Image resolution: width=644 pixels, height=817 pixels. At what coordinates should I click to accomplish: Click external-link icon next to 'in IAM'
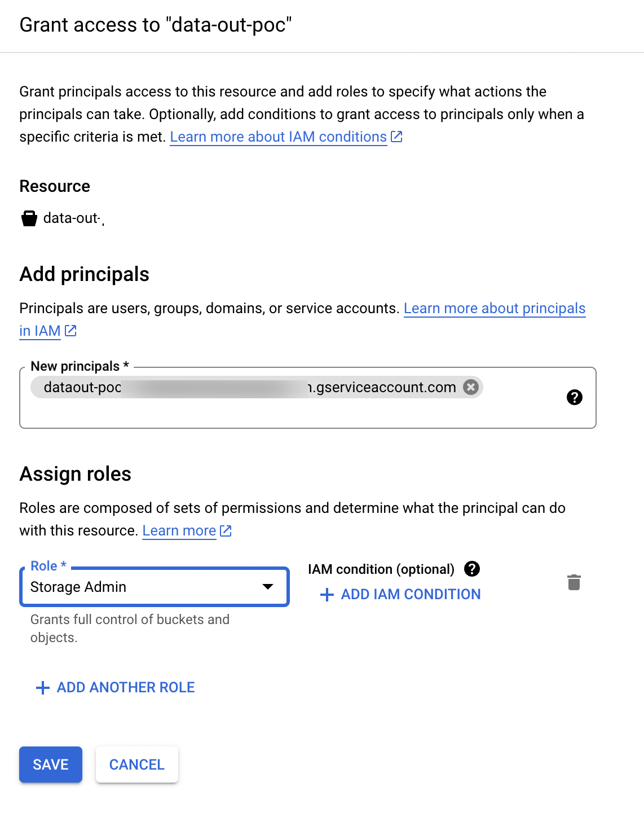pyautogui.click(x=70, y=331)
